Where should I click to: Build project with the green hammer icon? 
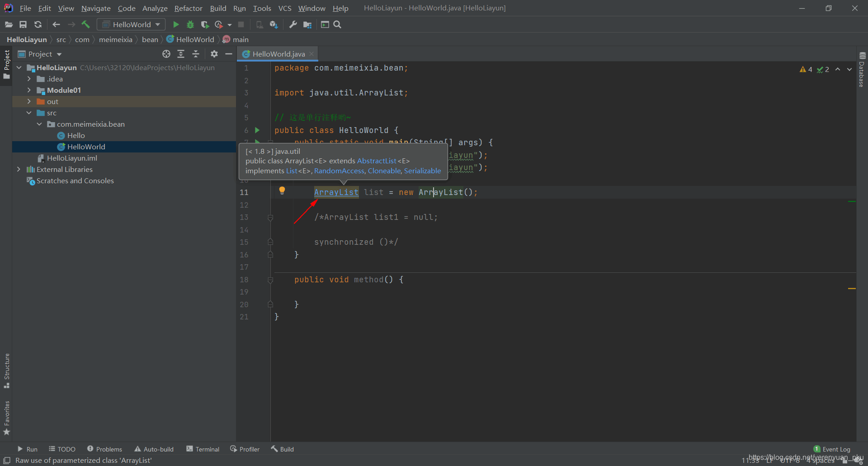(x=86, y=24)
